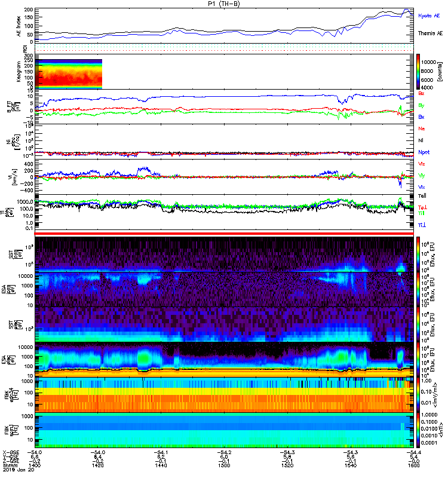Select the green Ti parallel legend label

[421, 213]
